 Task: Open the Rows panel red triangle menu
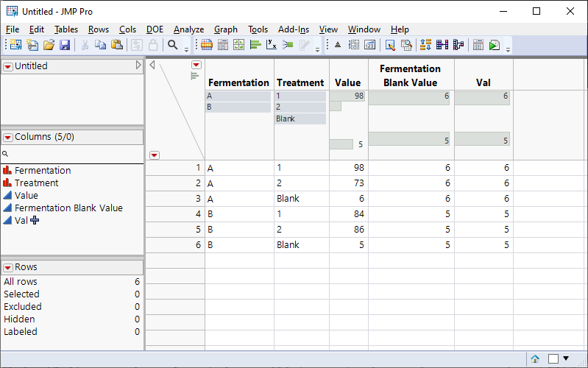(x=8, y=267)
